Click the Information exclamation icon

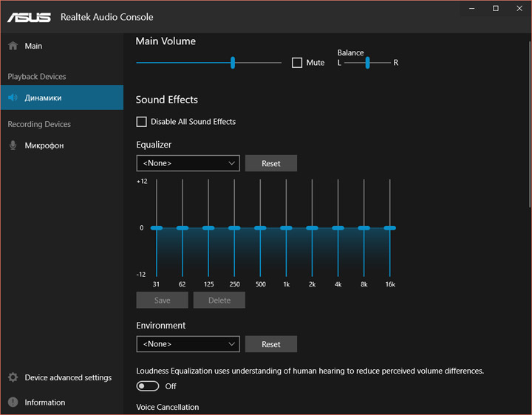tap(13, 402)
